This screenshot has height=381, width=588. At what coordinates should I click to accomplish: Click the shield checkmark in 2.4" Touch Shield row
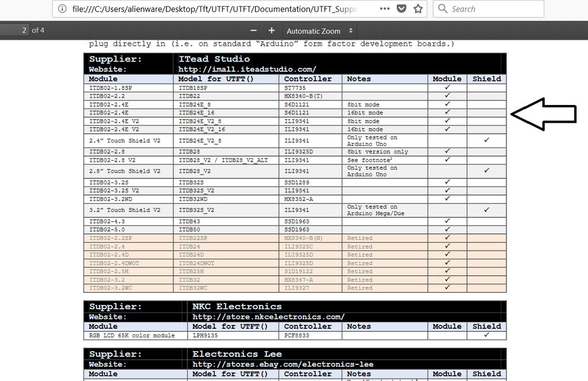pos(486,140)
